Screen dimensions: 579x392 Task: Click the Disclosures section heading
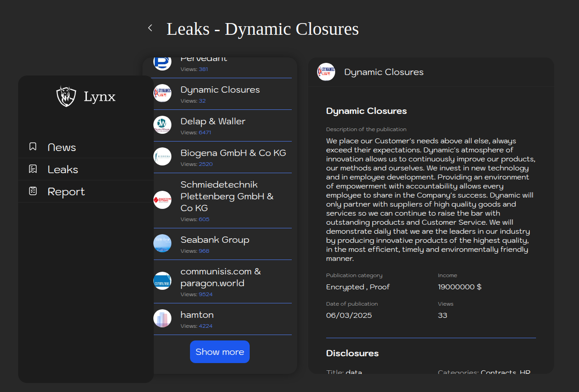click(352, 353)
